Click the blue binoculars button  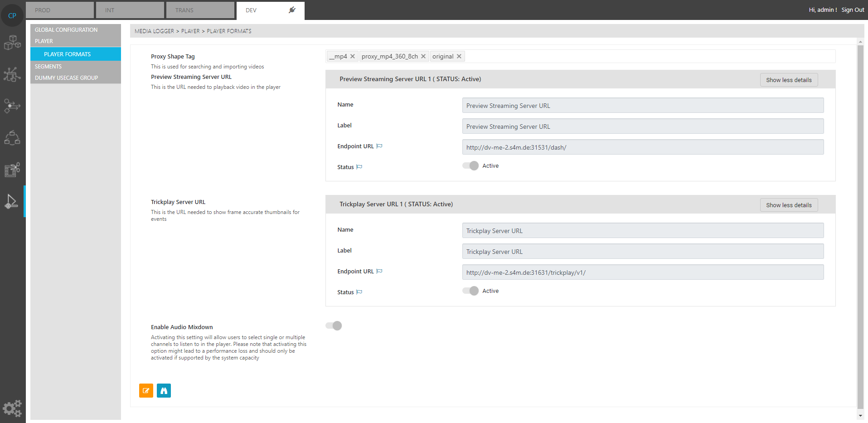[164, 390]
